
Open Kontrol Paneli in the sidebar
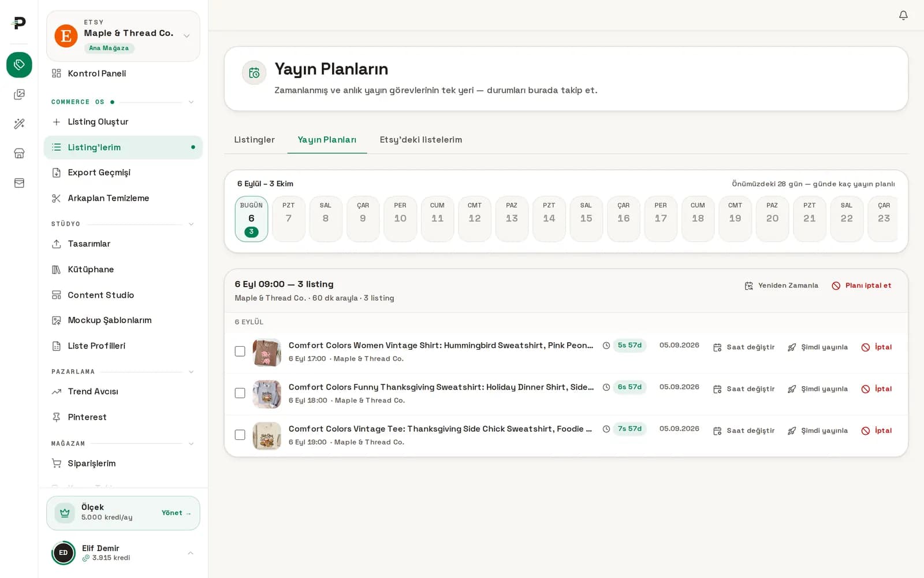coord(123,73)
